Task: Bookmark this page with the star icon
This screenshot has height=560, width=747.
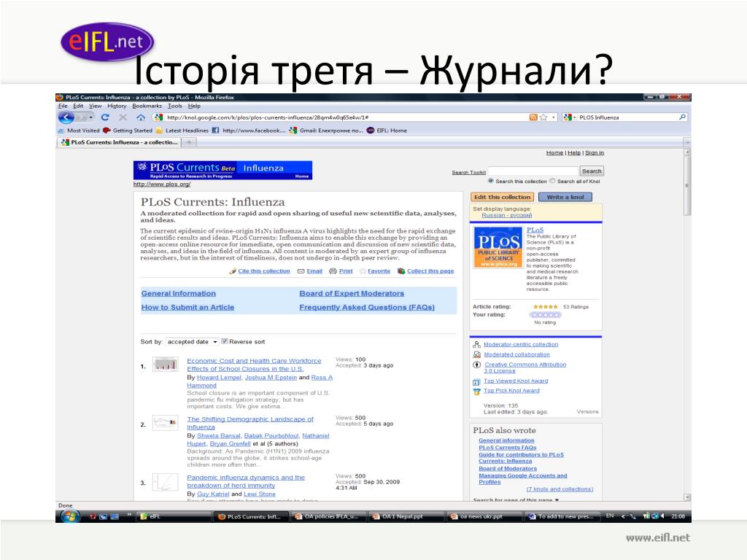Action: pyautogui.click(x=543, y=117)
